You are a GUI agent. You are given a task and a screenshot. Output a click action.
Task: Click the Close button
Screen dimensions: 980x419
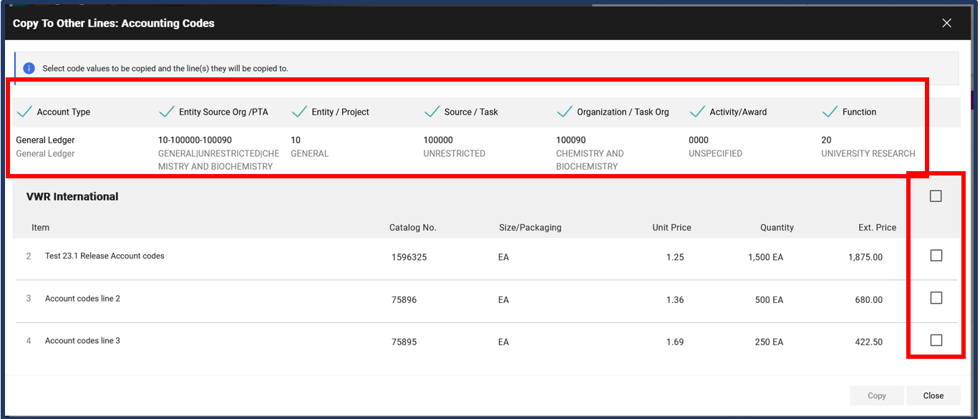click(x=933, y=395)
